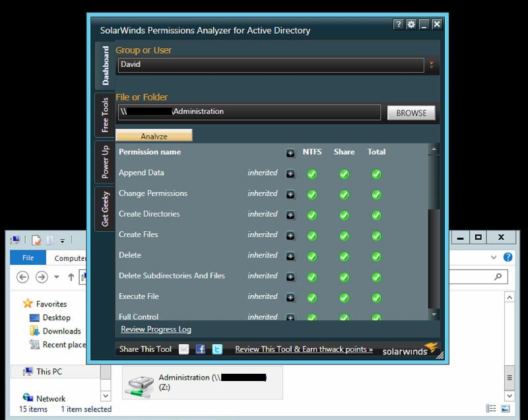The image size is (528, 420).
Task: Share the tool via email icon
Action: [184, 349]
